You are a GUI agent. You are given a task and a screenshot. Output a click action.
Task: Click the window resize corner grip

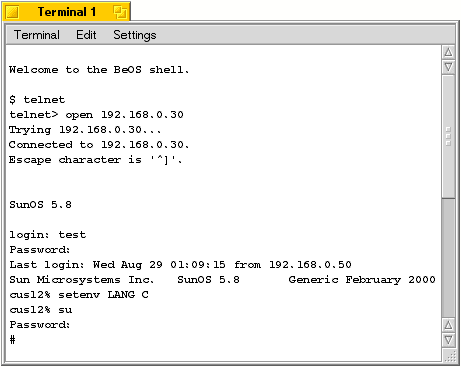[x=450, y=356]
